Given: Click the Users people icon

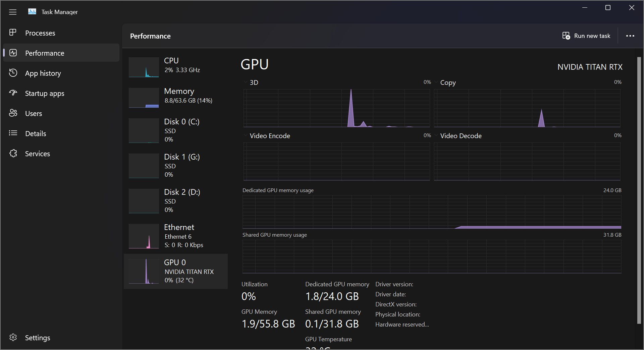Looking at the screenshot, I should point(13,113).
